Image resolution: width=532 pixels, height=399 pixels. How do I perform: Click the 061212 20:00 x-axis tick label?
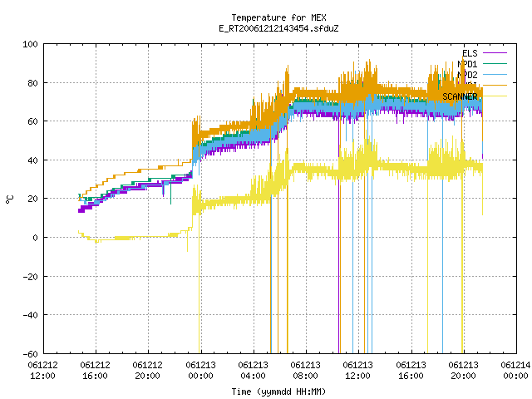click(x=148, y=371)
